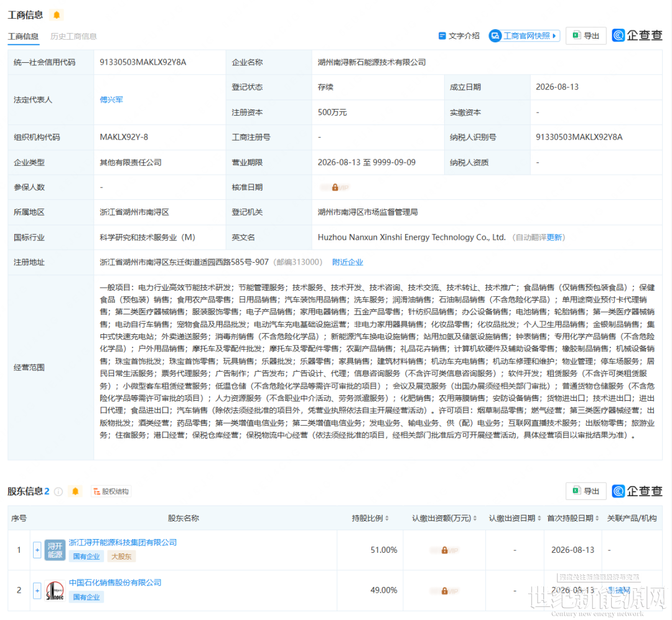
Task: Expand shareholder row 浙江浔开能源科技集团
Action: [37, 550]
